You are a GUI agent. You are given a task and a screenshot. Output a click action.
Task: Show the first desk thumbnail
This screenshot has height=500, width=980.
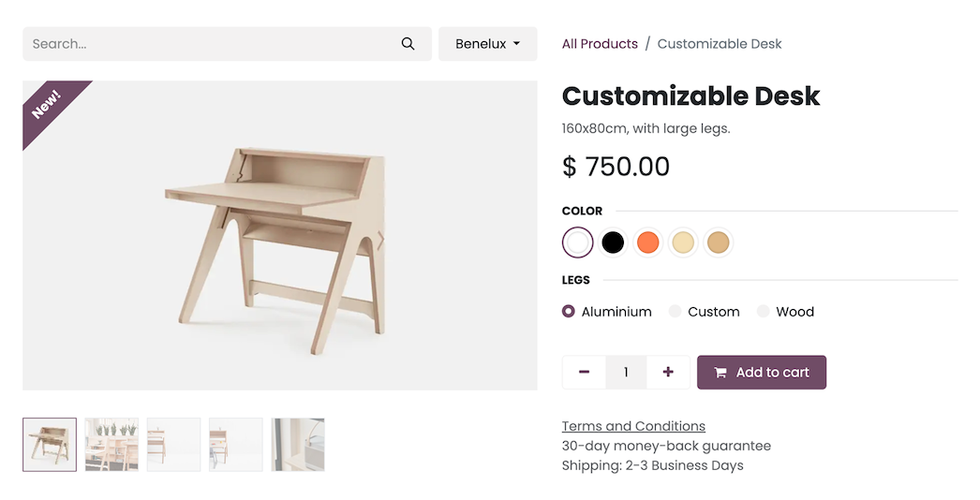click(50, 445)
